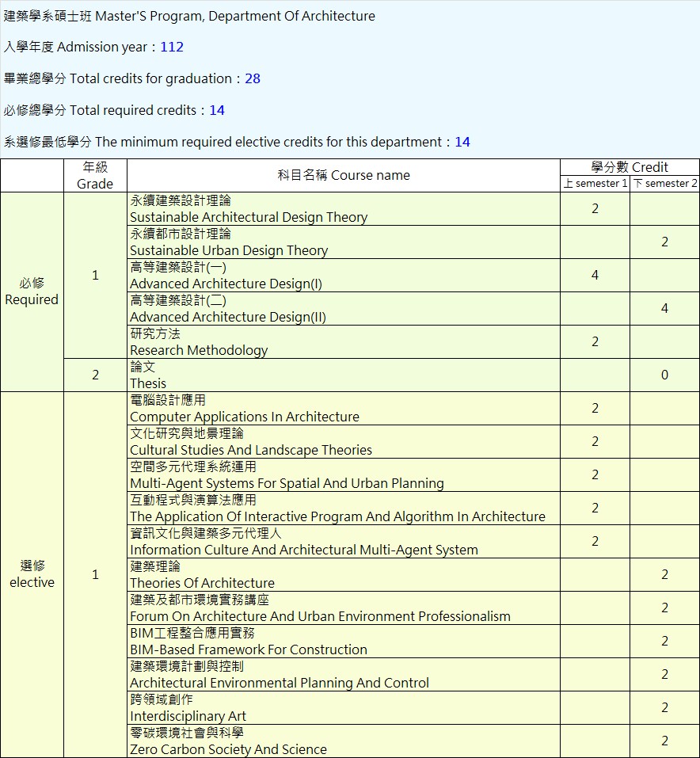Click BIM-Based Framework For Construction credit 2
This screenshot has width=700, height=758.
664,642
